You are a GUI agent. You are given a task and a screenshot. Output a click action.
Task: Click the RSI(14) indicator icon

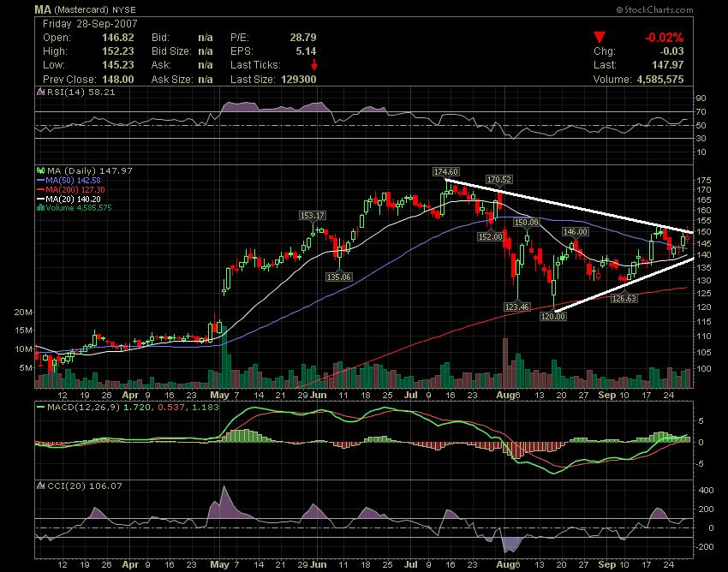(41, 92)
